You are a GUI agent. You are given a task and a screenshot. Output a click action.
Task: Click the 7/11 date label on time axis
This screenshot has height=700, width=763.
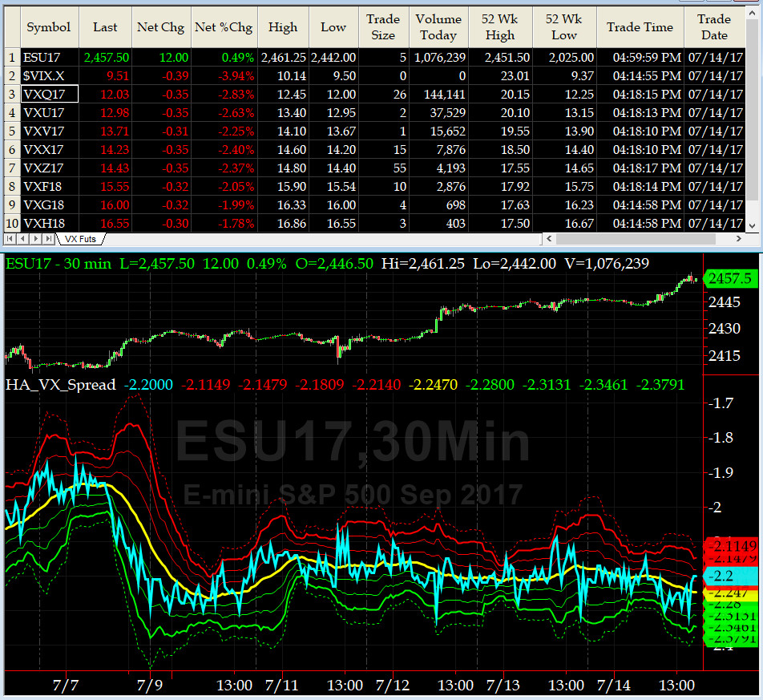point(282,686)
